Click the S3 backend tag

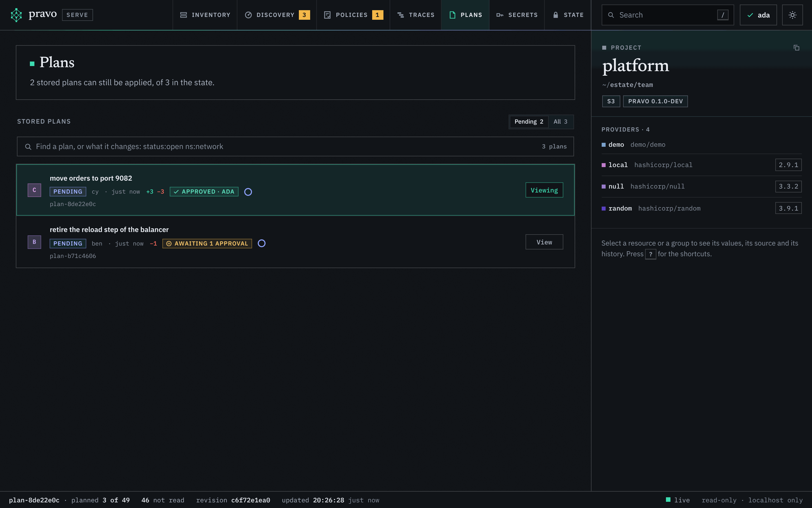pos(611,102)
